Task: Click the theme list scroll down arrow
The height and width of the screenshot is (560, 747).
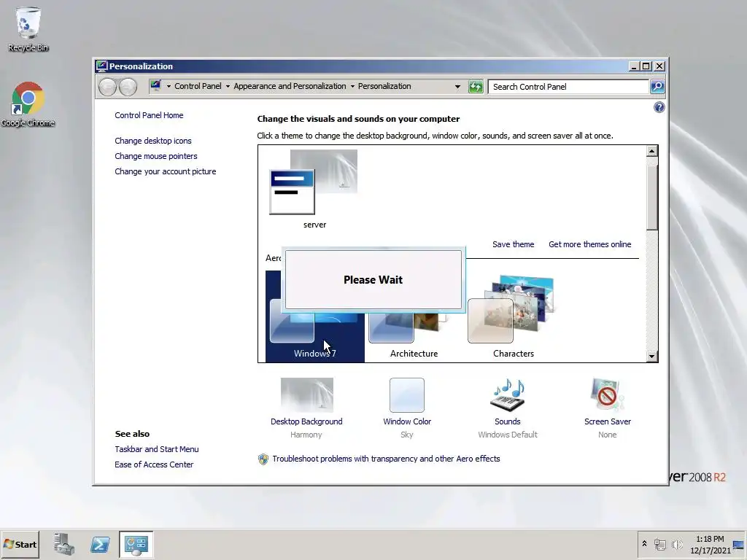Action: pyautogui.click(x=652, y=356)
